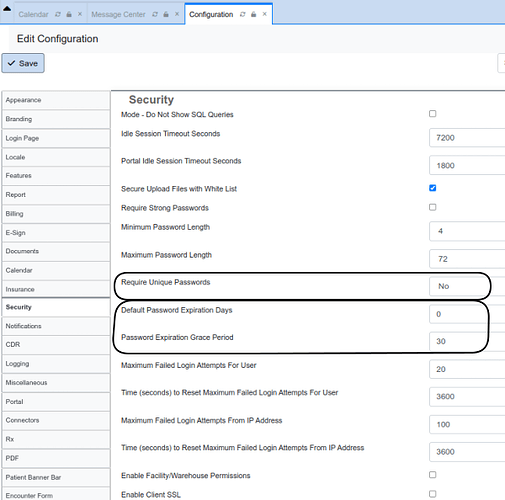
Task: Enable Require Strong Passwords checkbox
Action: (x=433, y=207)
